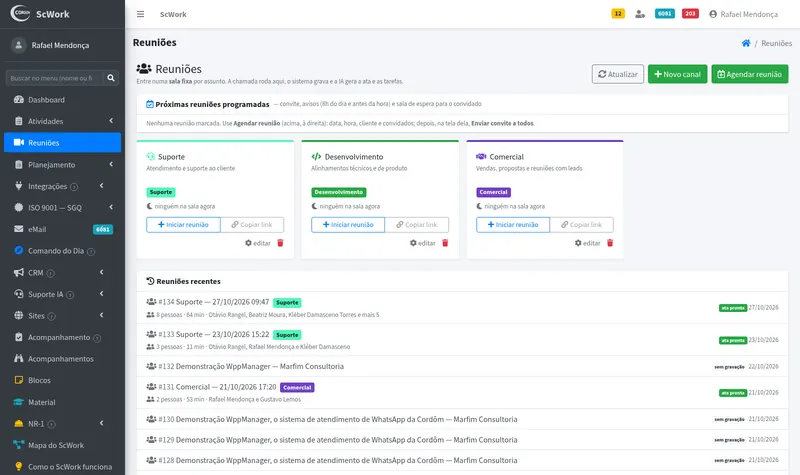
Task: Start meeting in the Comercial room
Action: tap(513, 224)
